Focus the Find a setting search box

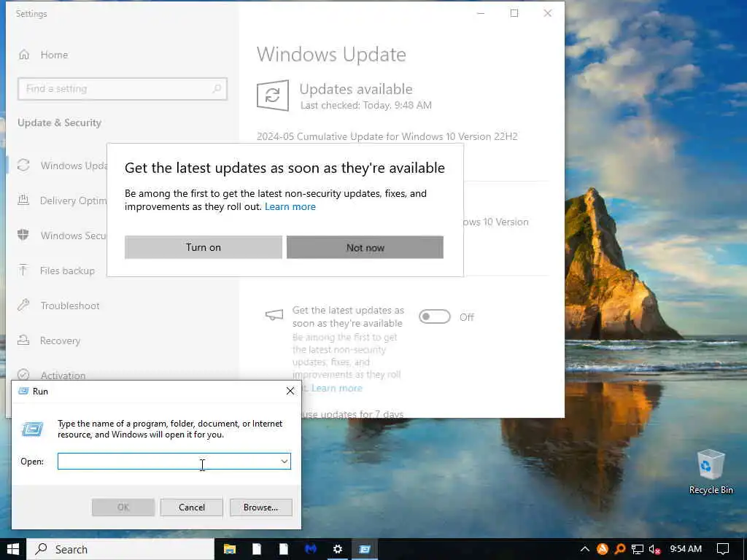pos(123,89)
